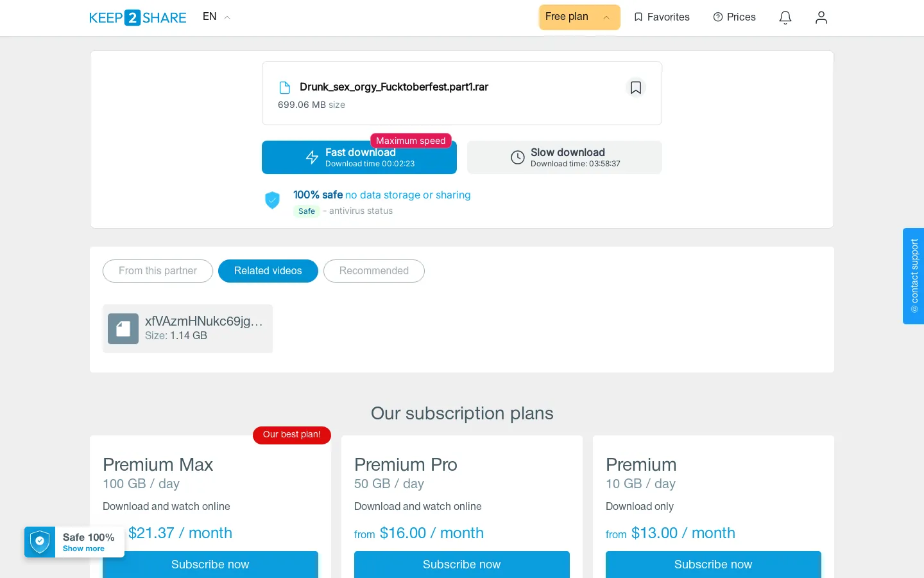Image resolution: width=924 pixels, height=578 pixels.
Task: Switch to the Recommended tab
Action: tap(374, 271)
